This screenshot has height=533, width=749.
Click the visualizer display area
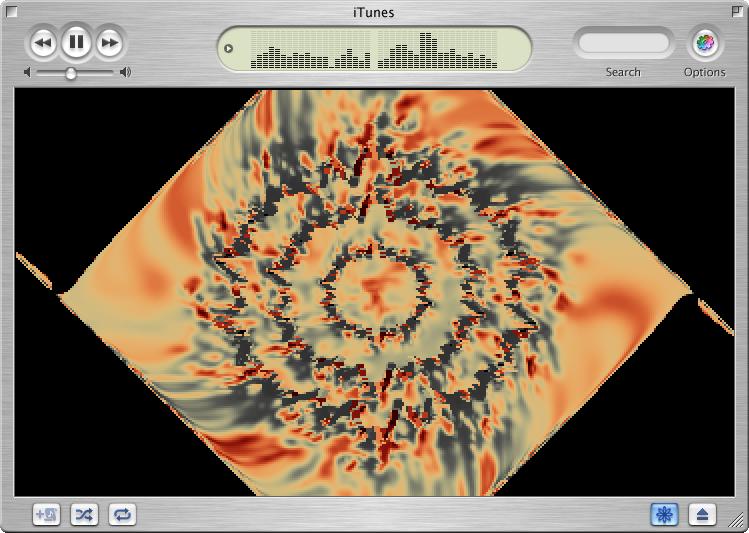[374, 292]
